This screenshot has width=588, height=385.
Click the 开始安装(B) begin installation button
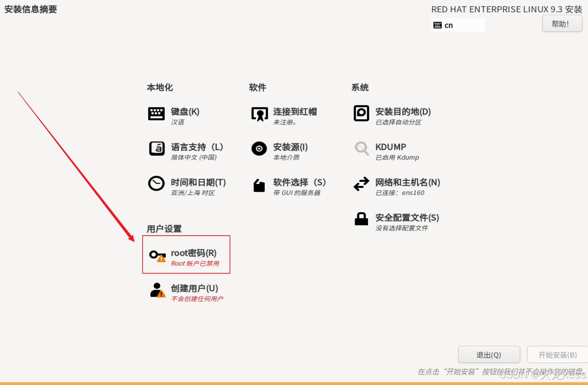coord(557,355)
